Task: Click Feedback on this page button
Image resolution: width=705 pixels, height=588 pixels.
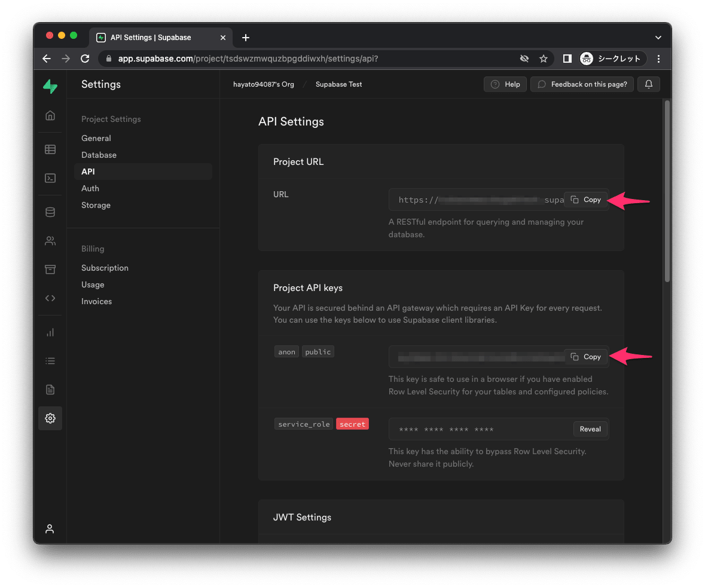Action: 582,84
